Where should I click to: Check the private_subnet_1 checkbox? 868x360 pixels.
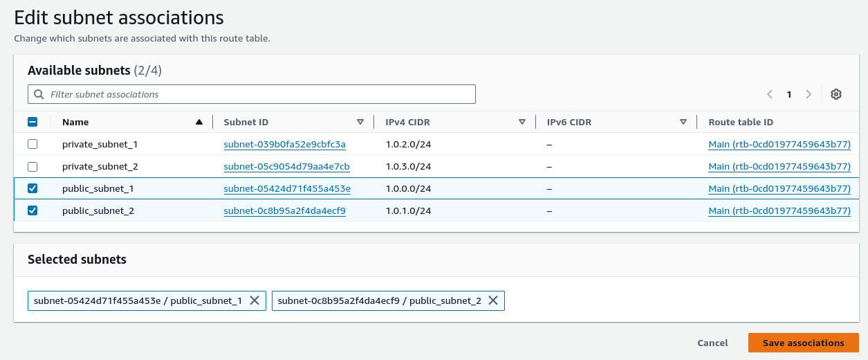33,144
